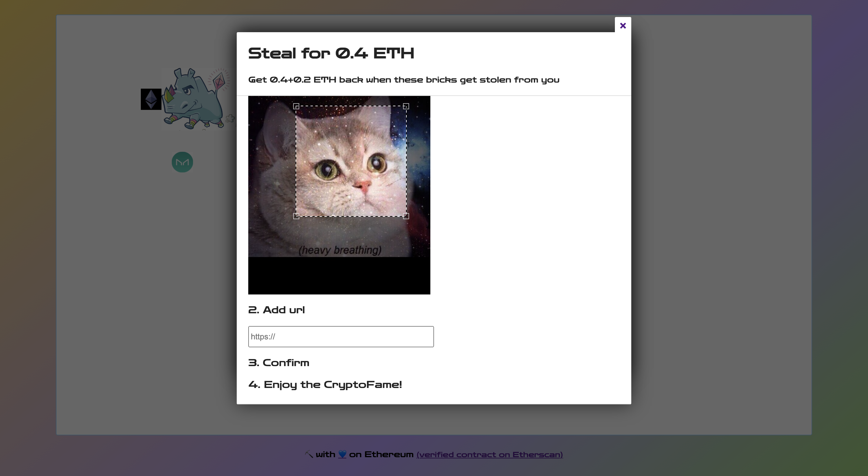Select the green Maker logo brick
Viewport: 868px width, 476px height.
tap(182, 162)
